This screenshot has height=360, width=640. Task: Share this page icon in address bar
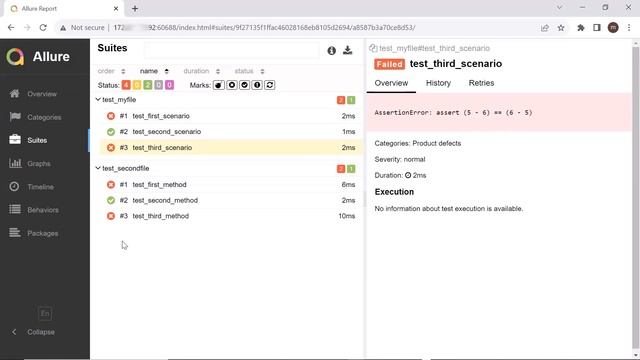[x=544, y=28]
